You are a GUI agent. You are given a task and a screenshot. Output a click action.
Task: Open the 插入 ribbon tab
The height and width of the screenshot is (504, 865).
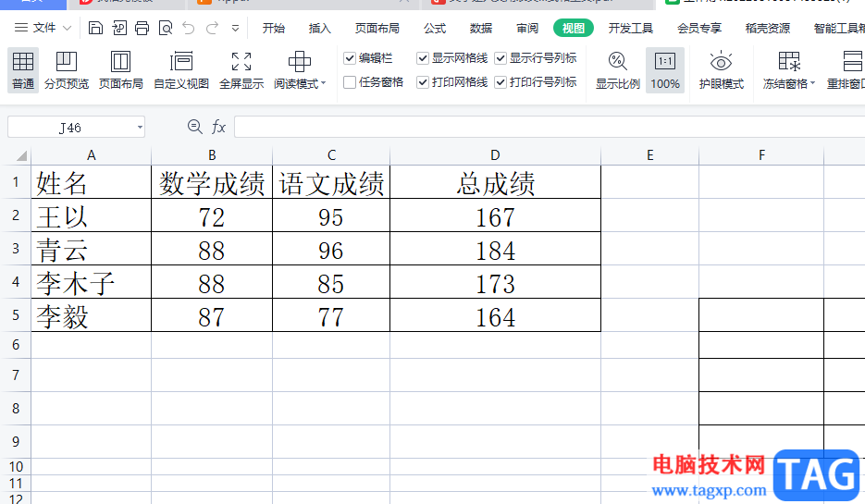coord(319,28)
